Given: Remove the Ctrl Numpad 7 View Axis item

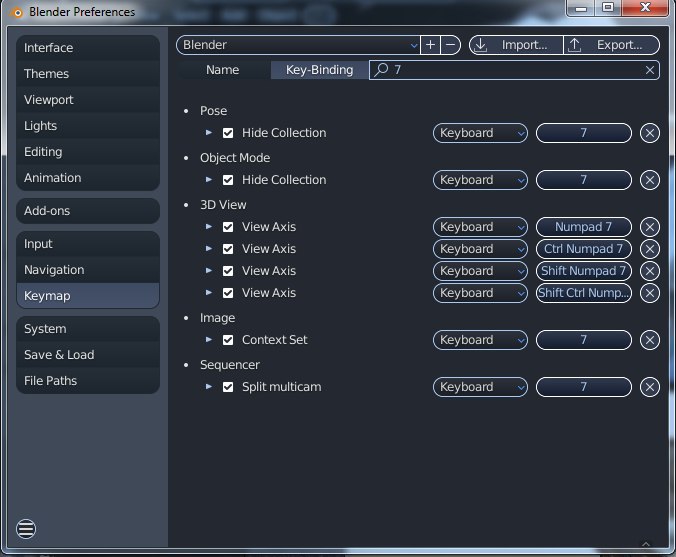Looking at the screenshot, I should [x=650, y=249].
